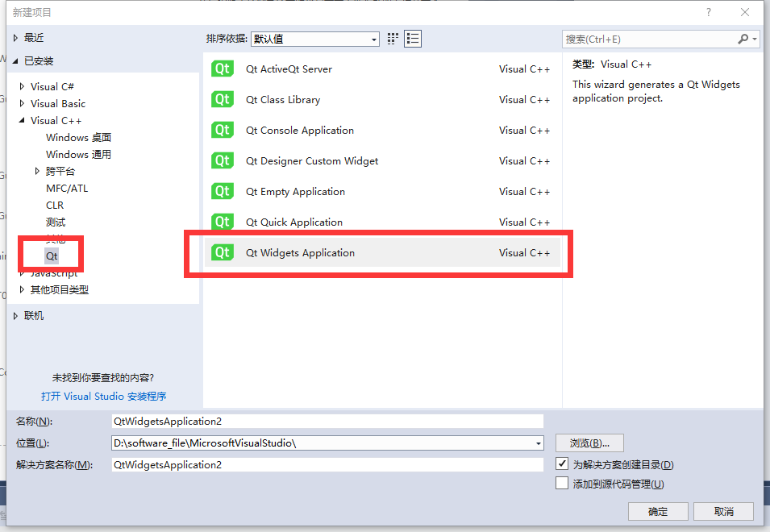Expand the 跨平台 node
The width and height of the screenshot is (770, 532).
tap(37, 171)
